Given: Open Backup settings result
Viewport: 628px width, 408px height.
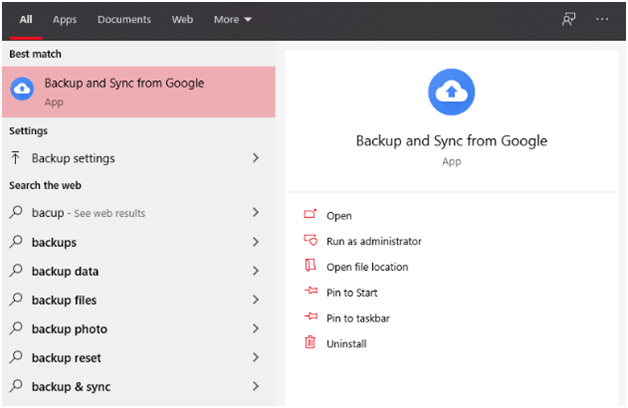Looking at the screenshot, I should (139, 158).
